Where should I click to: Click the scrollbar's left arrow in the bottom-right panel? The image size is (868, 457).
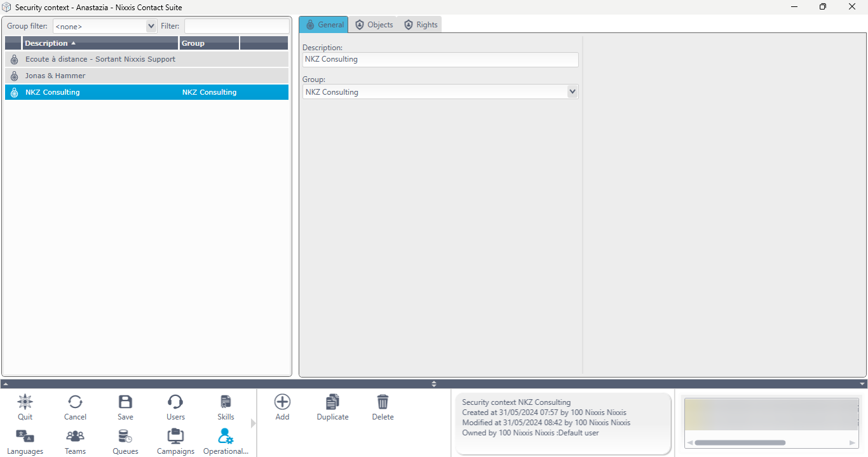pos(689,442)
